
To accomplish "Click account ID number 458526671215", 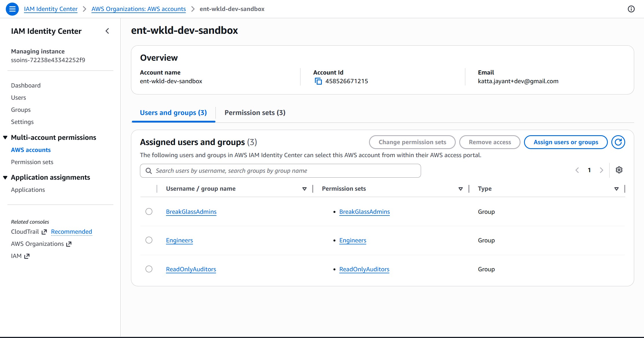I will (346, 81).
